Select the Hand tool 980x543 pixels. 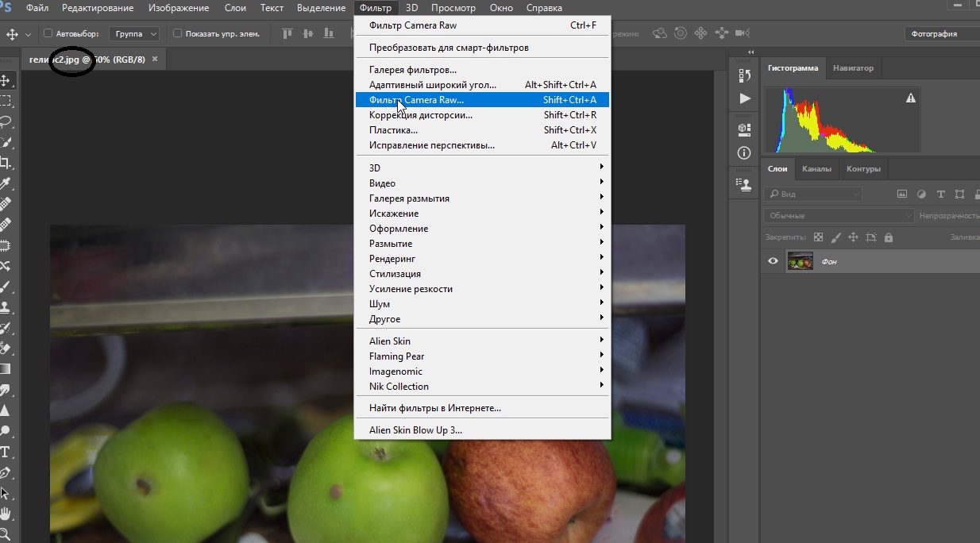5,514
